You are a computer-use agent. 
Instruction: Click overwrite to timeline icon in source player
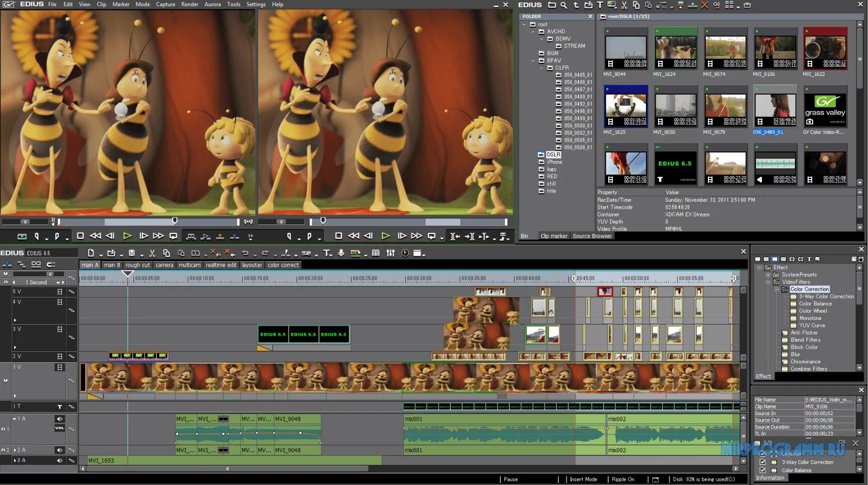[220, 236]
